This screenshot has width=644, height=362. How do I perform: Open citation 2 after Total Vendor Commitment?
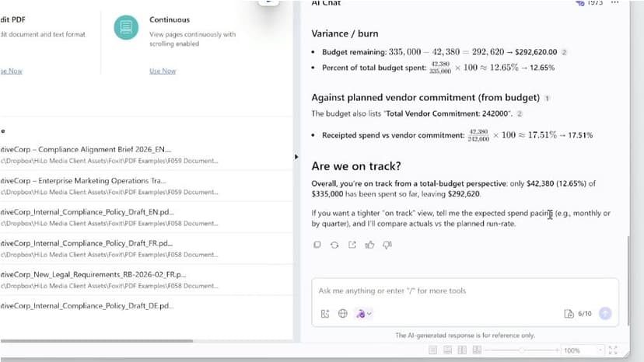point(520,113)
